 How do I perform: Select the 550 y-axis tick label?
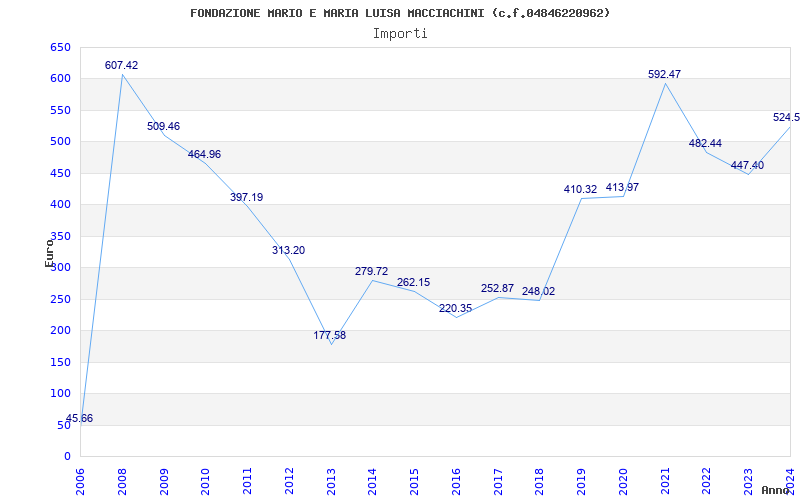tap(60, 110)
